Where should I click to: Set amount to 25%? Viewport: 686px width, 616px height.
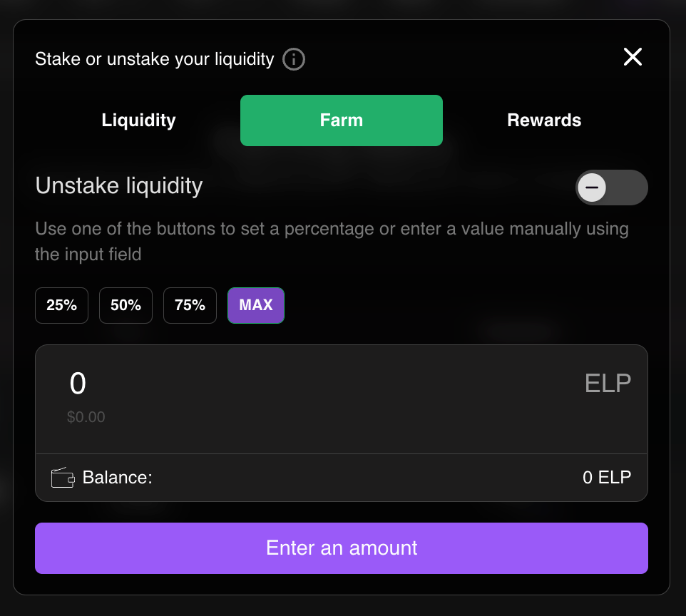pyautogui.click(x=62, y=305)
